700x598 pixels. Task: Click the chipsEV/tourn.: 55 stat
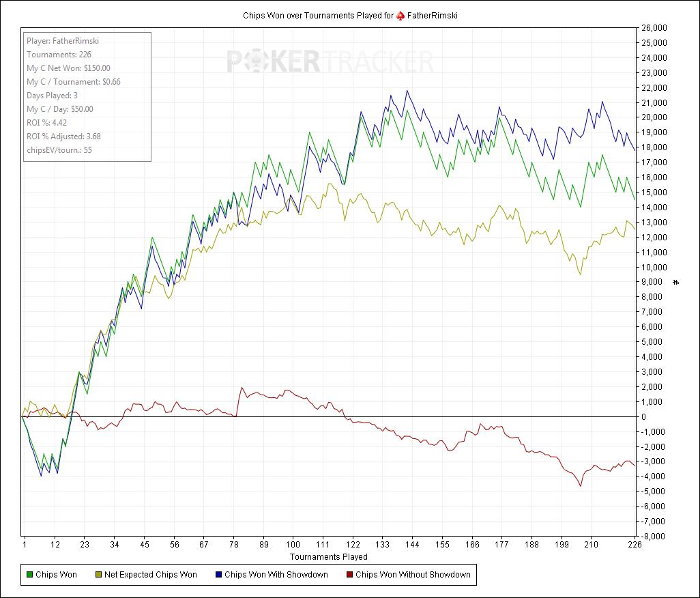click(x=59, y=150)
